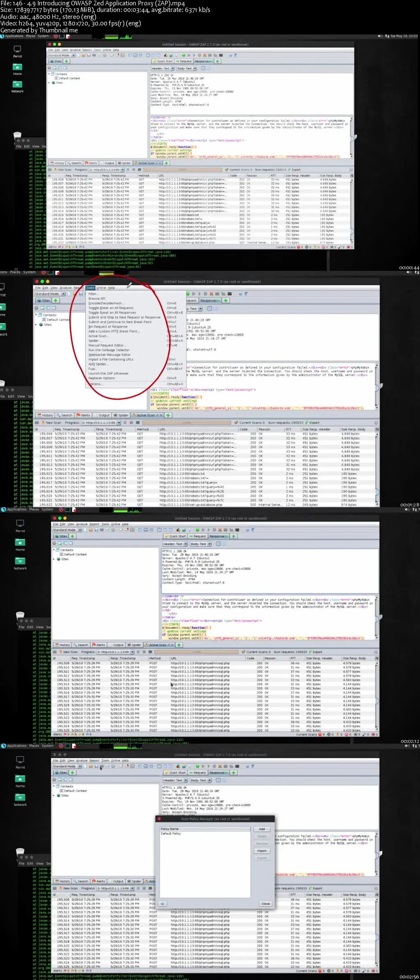Click green plus beside Sites tab, 00:02:12 frame
Viewport: 420px width, 980px height.
coord(73,536)
